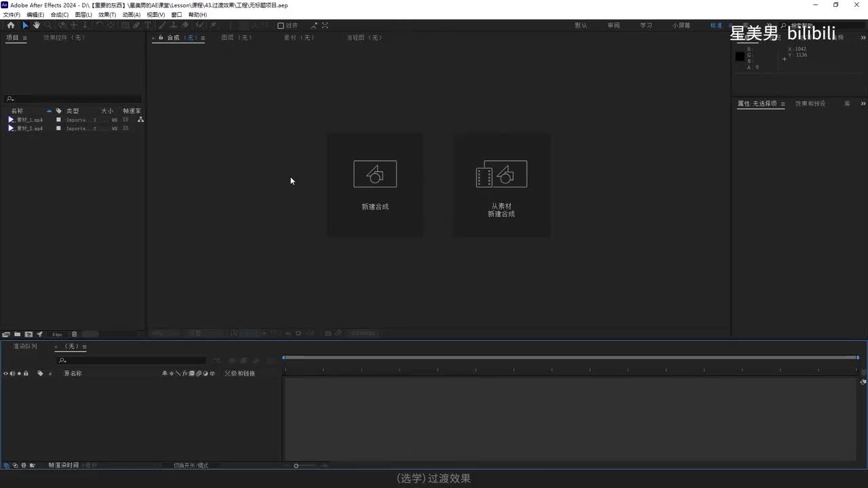Open the 属性 panel menu icon

(x=783, y=104)
